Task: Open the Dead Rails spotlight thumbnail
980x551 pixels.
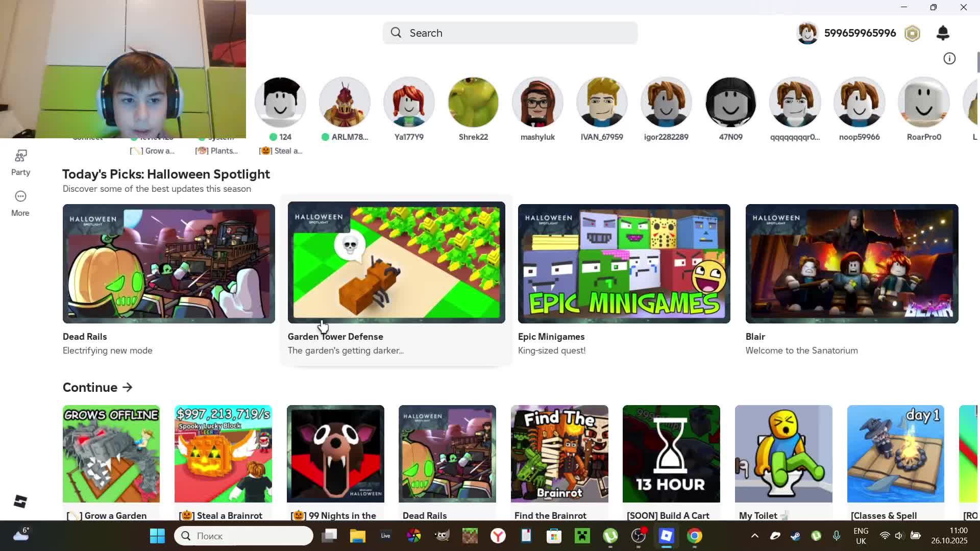Action: click(x=168, y=264)
